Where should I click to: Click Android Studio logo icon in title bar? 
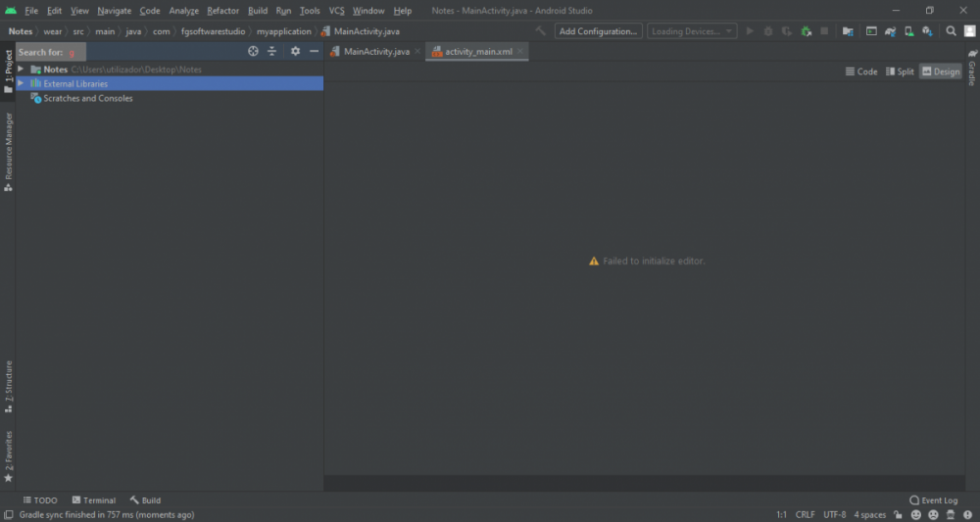[11, 11]
